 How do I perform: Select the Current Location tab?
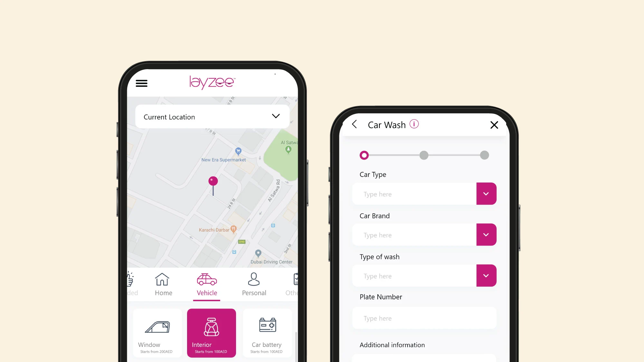212,117
